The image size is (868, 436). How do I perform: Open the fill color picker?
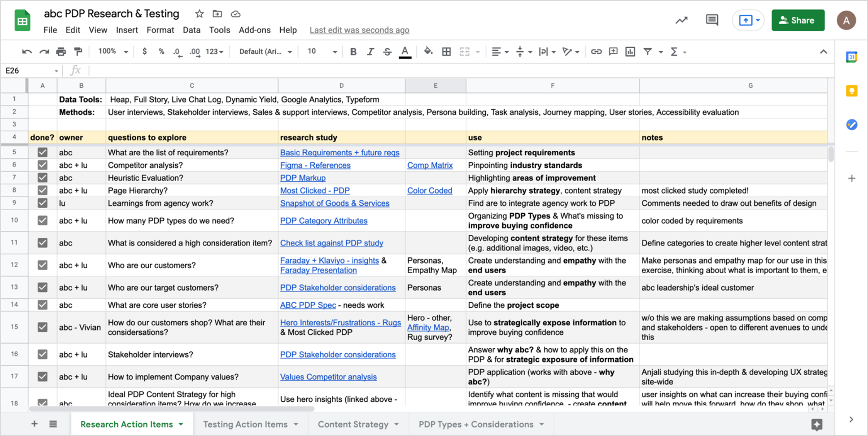pyautogui.click(x=428, y=51)
